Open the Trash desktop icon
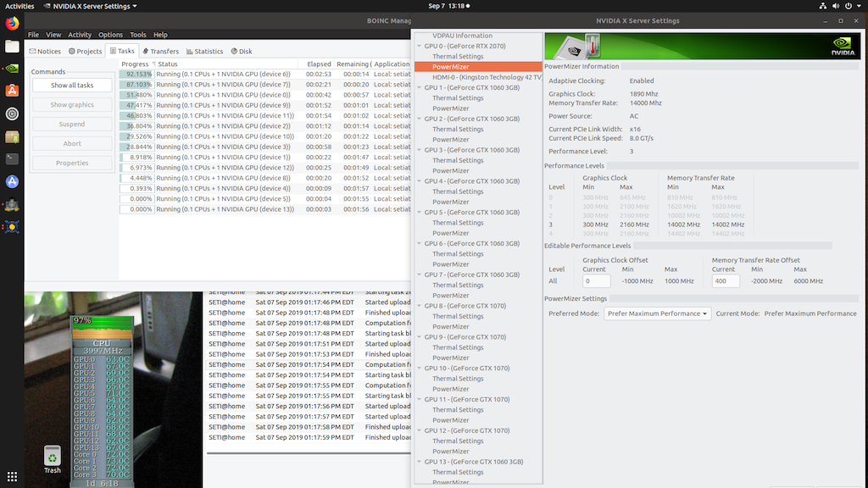This screenshot has width=868, height=488. 53,456
